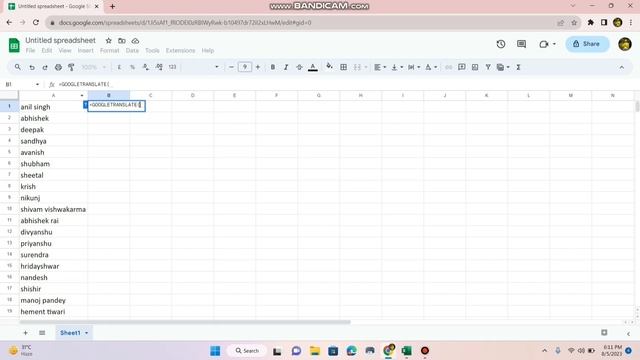Viewport: 640px width, 360px height.
Task: Open the Format menu
Action: pos(109,50)
